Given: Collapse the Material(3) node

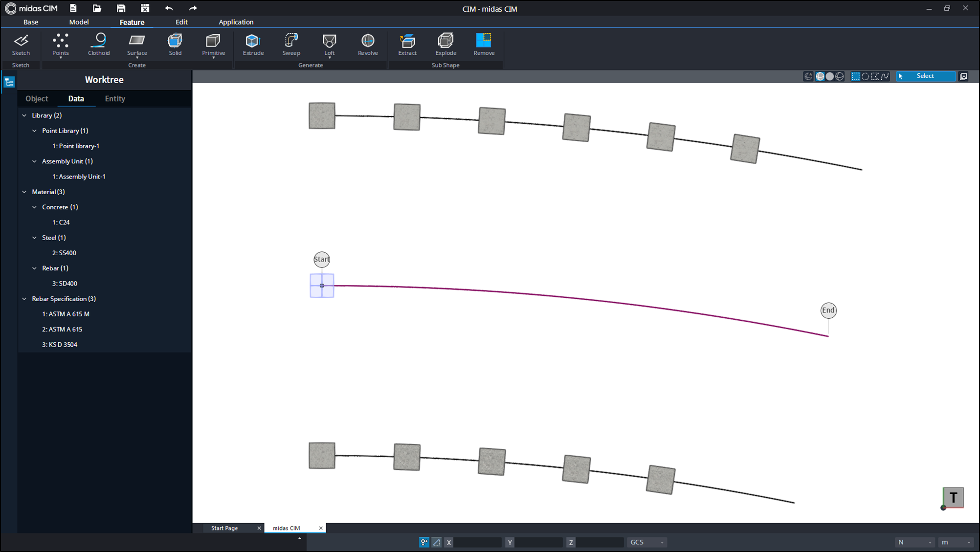Looking at the screenshot, I should [x=24, y=192].
